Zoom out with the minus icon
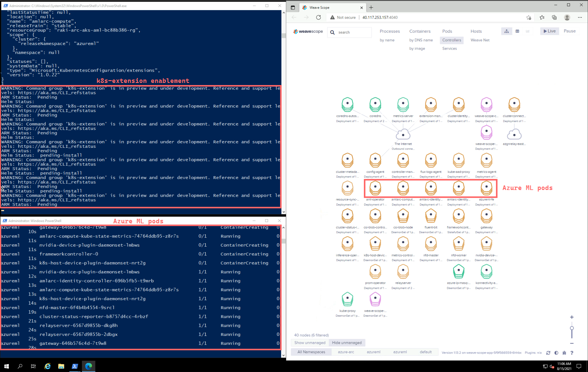 [572, 343]
